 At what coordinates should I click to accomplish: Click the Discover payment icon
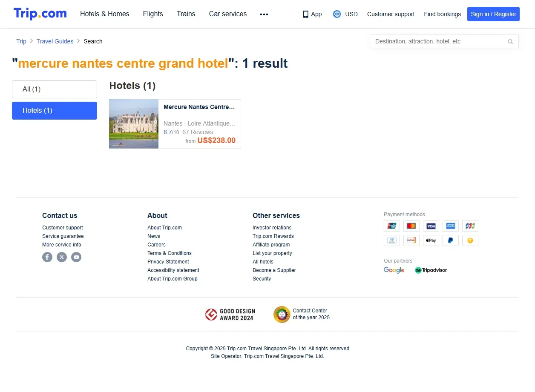[x=411, y=240]
